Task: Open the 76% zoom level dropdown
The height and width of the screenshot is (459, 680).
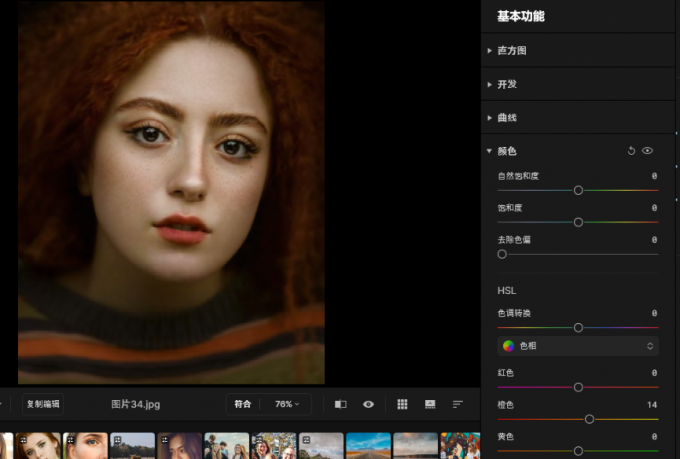Action: pyautogui.click(x=286, y=404)
